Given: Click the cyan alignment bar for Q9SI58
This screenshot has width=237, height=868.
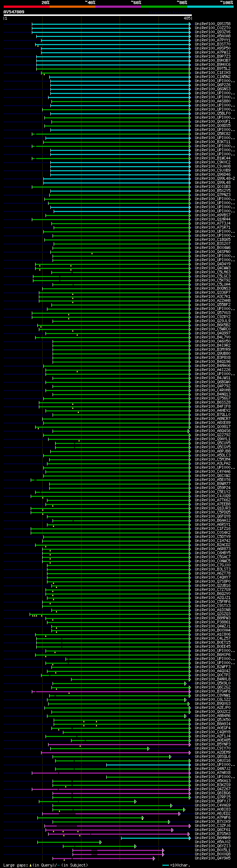Looking at the screenshot, I should 111,24.
